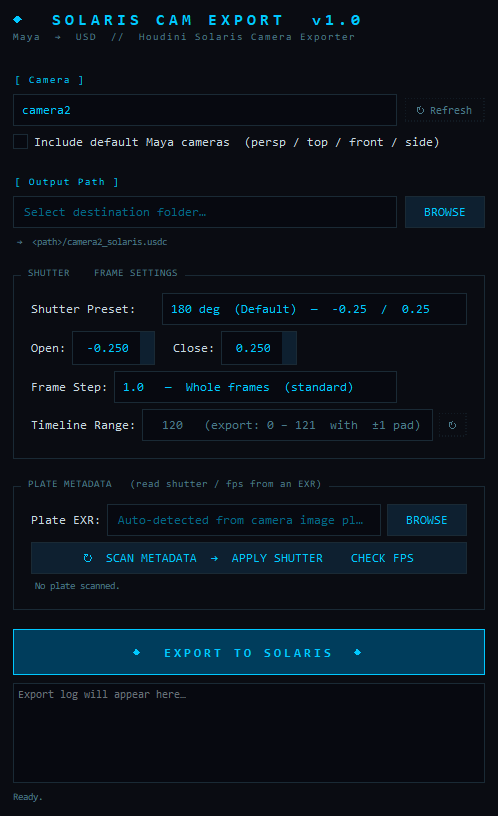
Task: Click the Timeline Range readout field
Action: [287, 425]
